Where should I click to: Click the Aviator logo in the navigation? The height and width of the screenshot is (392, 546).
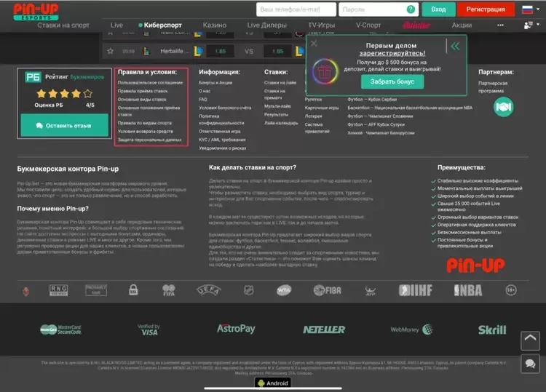(416, 25)
